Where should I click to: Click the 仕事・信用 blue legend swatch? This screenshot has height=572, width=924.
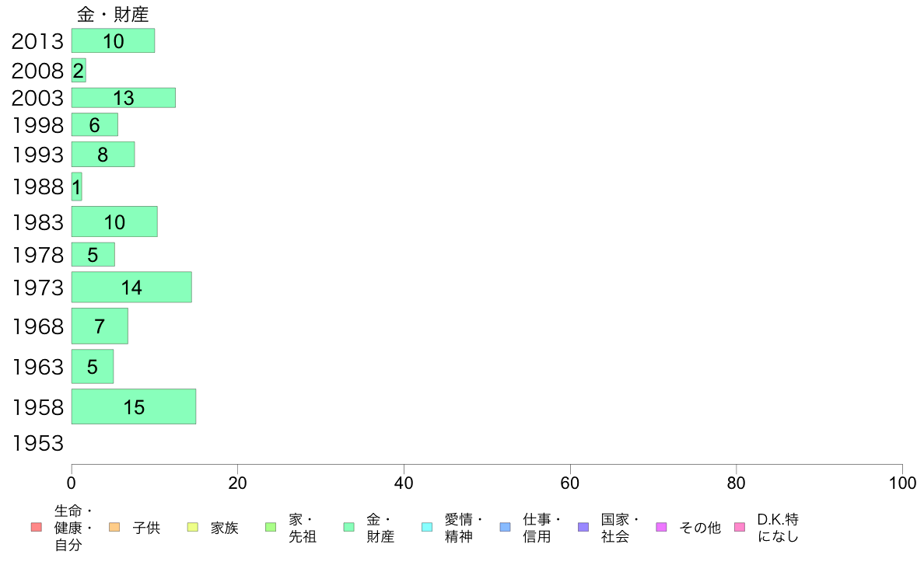point(505,527)
